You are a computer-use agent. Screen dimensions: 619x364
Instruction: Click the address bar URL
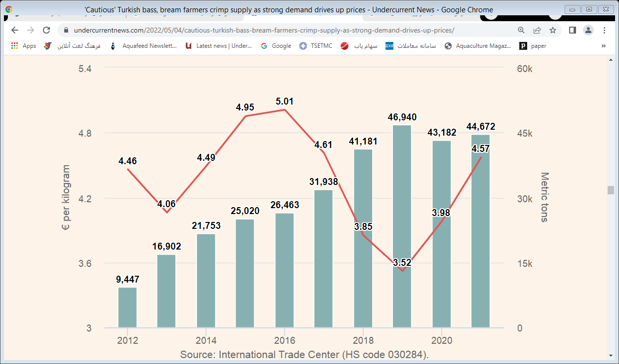(x=264, y=30)
